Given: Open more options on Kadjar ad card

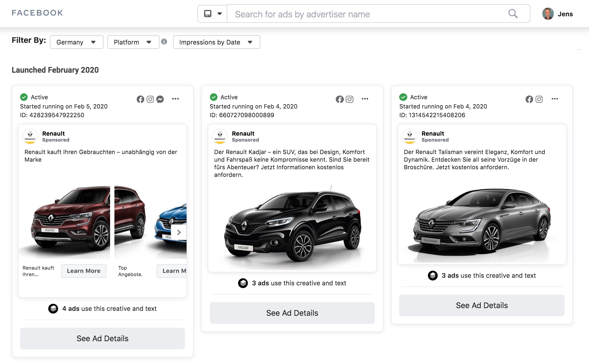Looking at the screenshot, I should tap(365, 99).
